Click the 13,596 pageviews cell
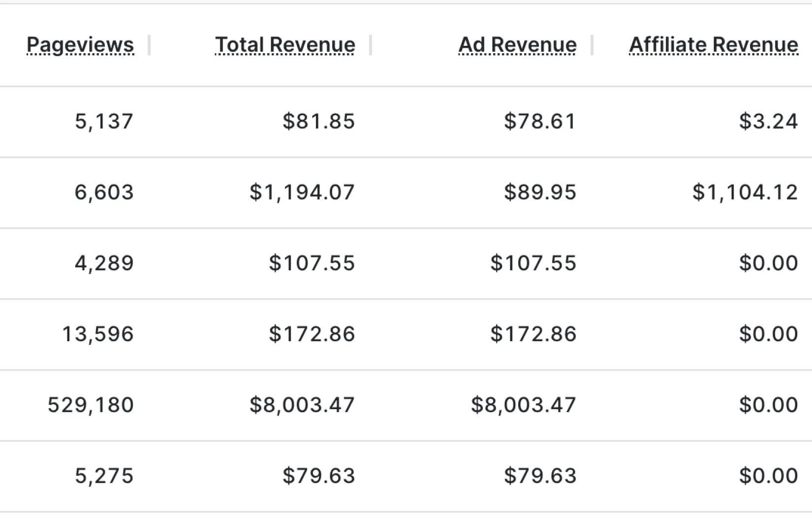Viewport: 812px width, 517px height. [x=98, y=334]
